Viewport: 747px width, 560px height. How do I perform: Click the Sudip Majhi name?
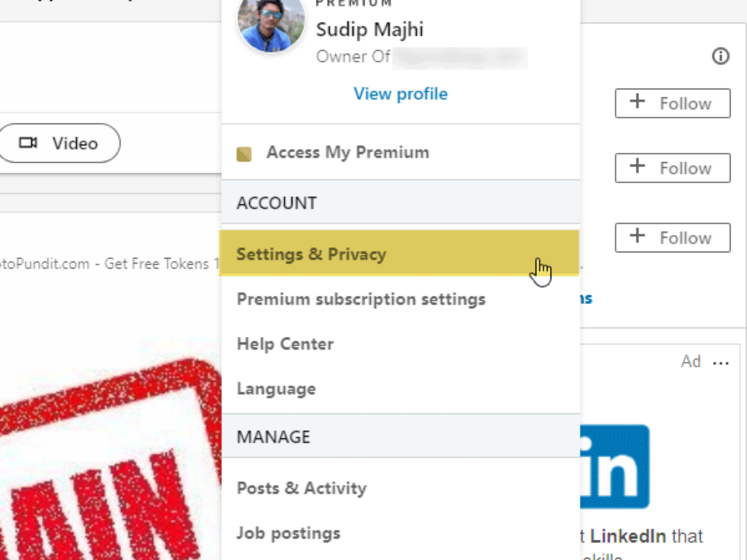click(370, 29)
